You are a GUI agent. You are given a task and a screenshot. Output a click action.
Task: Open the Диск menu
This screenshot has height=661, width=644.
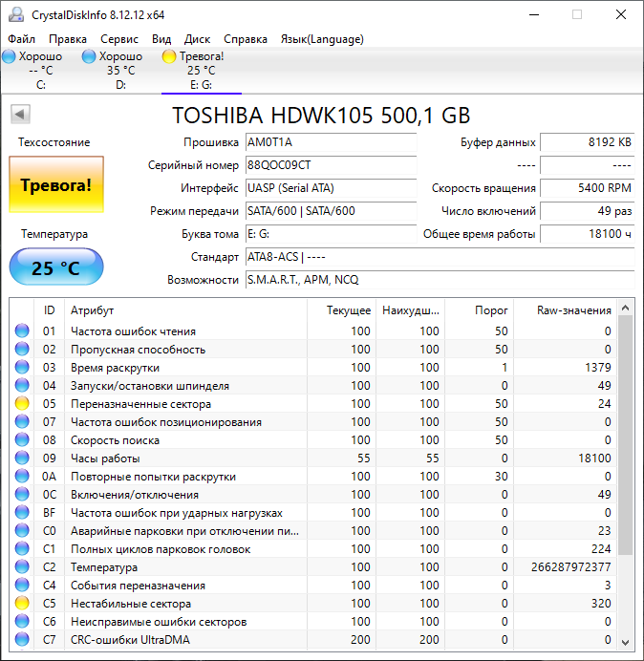(197, 39)
